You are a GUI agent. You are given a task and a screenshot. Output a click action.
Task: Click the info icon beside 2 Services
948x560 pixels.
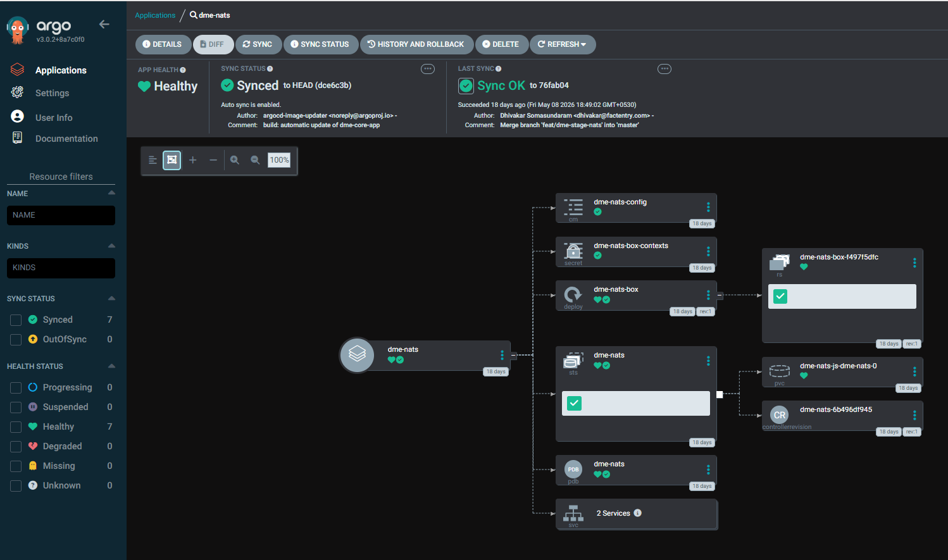click(x=638, y=513)
